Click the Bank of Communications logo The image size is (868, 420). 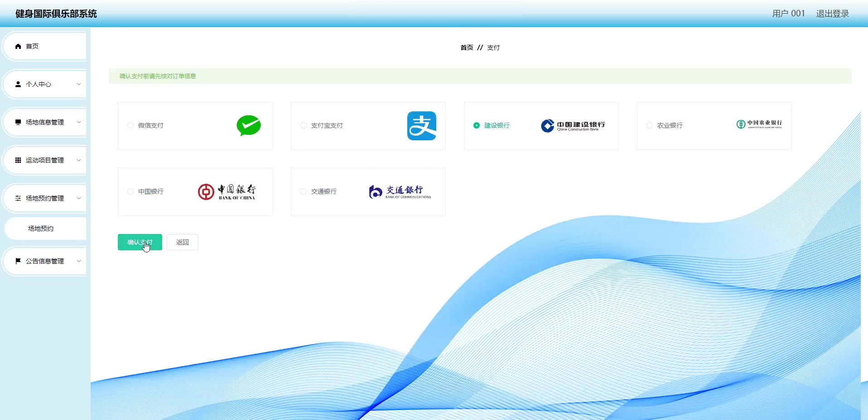pos(400,192)
